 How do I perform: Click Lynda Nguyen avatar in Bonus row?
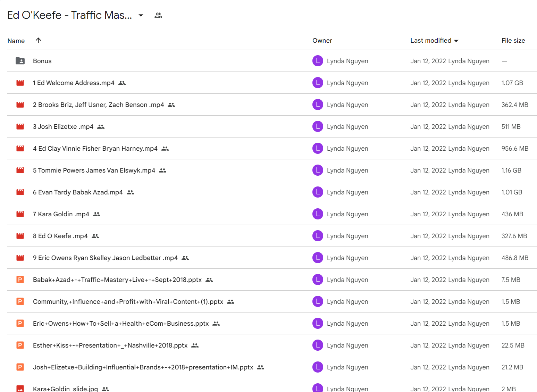(x=318, y=61)
